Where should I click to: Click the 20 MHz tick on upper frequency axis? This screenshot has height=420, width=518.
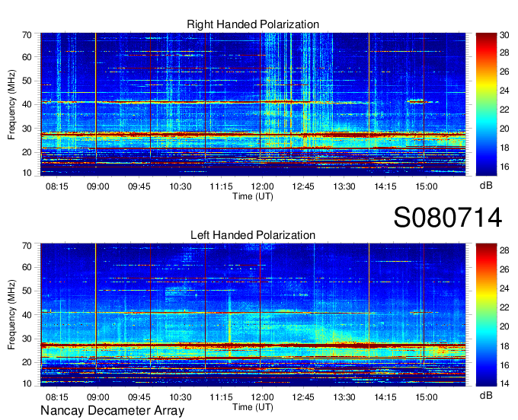click(x=27, y=152)
